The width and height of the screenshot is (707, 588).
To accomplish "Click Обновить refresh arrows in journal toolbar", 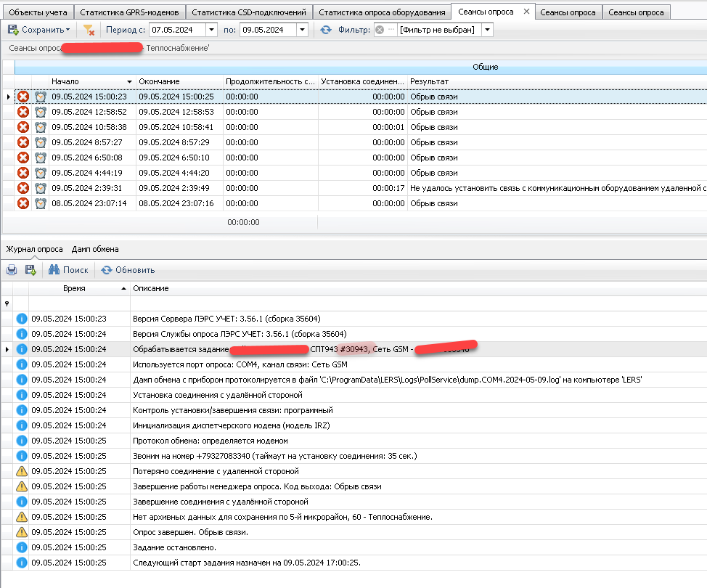I will point(107,270).
